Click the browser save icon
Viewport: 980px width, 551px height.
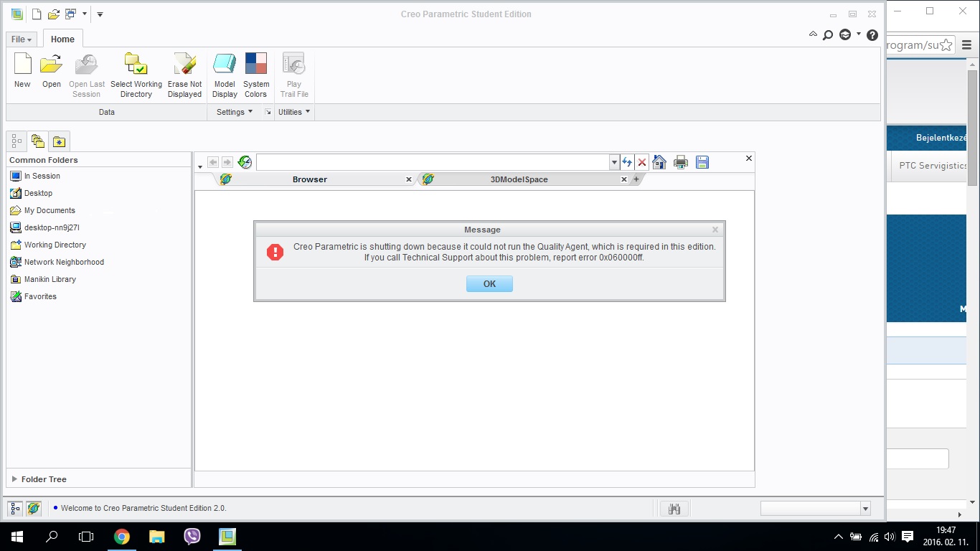coord(702,162)
